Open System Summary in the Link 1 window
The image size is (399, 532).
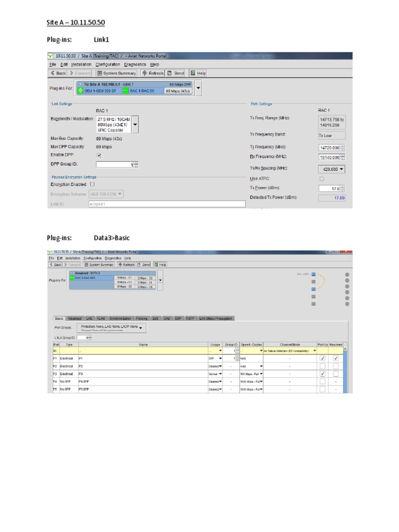[116, 73]
